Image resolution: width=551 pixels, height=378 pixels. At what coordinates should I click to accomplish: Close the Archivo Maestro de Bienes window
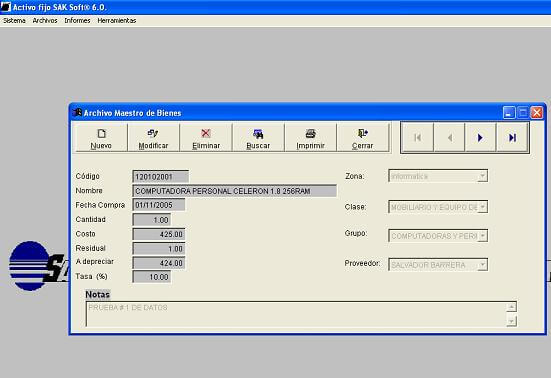tap(537, 113)
